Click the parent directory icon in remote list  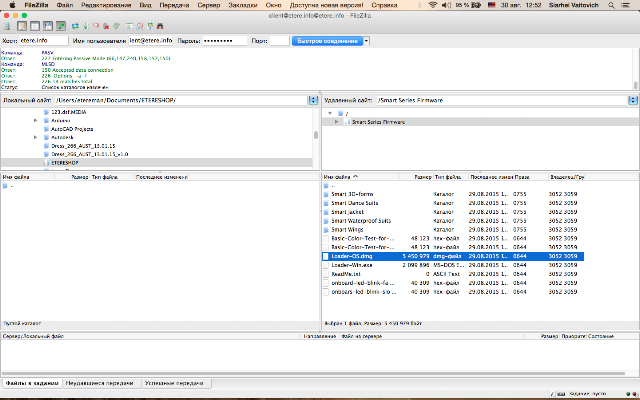coord(326,186)
